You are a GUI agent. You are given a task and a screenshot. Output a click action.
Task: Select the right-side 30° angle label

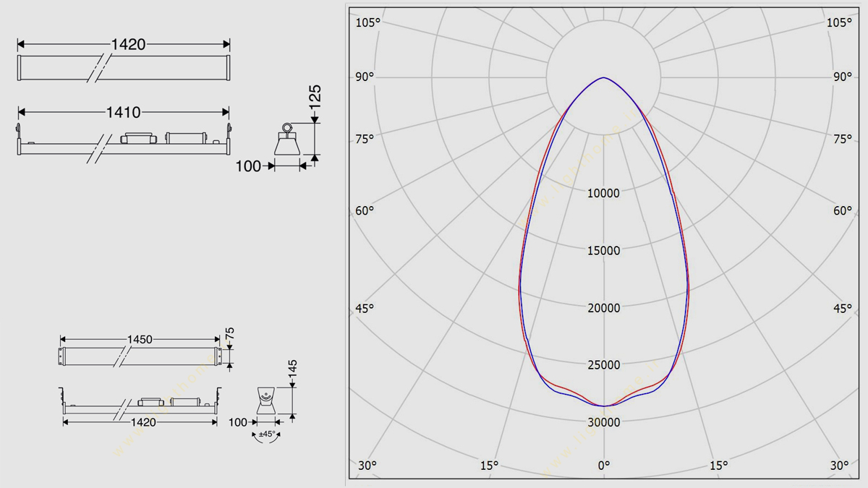point(839,465)
